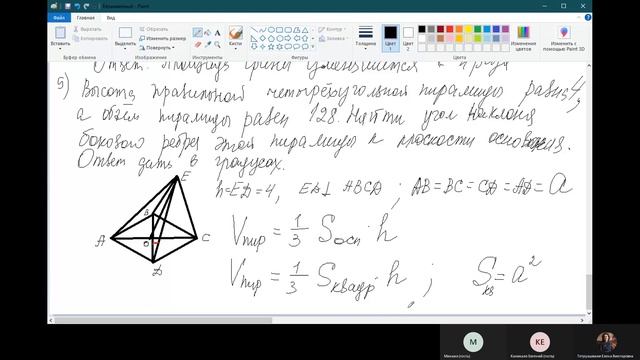Select participant avatar labeled M

pos(473,342)
